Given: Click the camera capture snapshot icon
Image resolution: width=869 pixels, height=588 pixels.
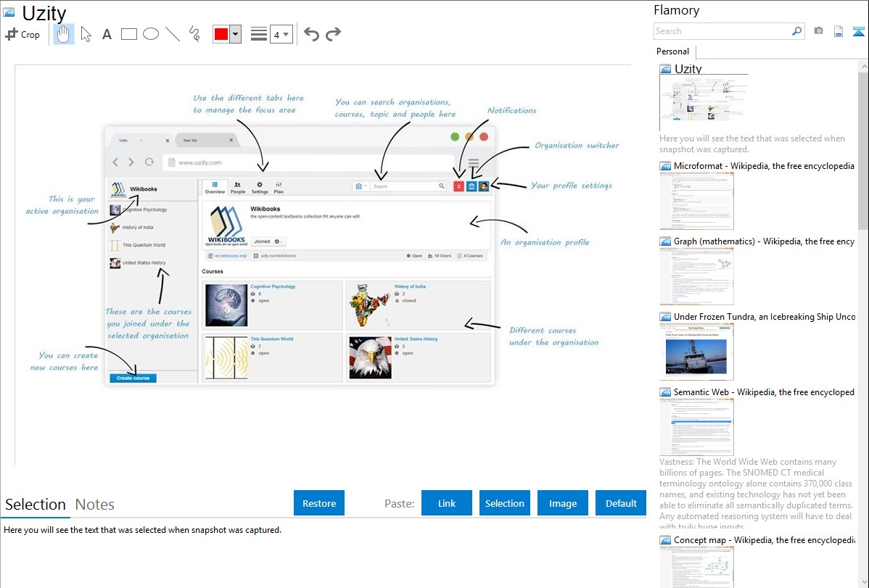Looking at the screenshot, I should point(818,31).
